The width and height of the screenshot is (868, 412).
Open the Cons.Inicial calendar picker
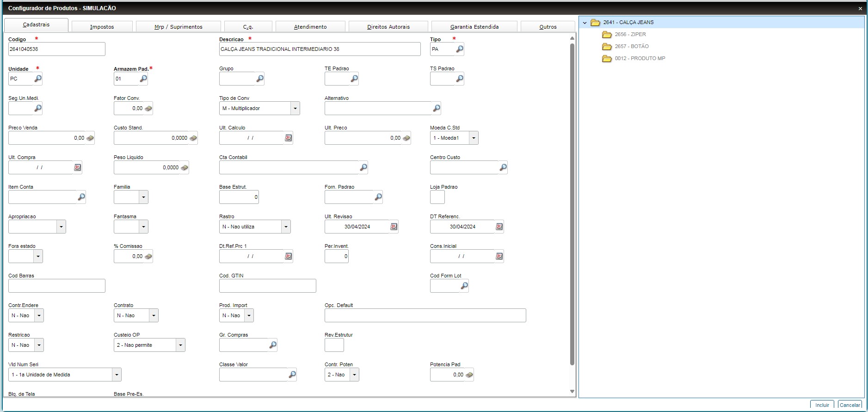(x=499, y=256)
